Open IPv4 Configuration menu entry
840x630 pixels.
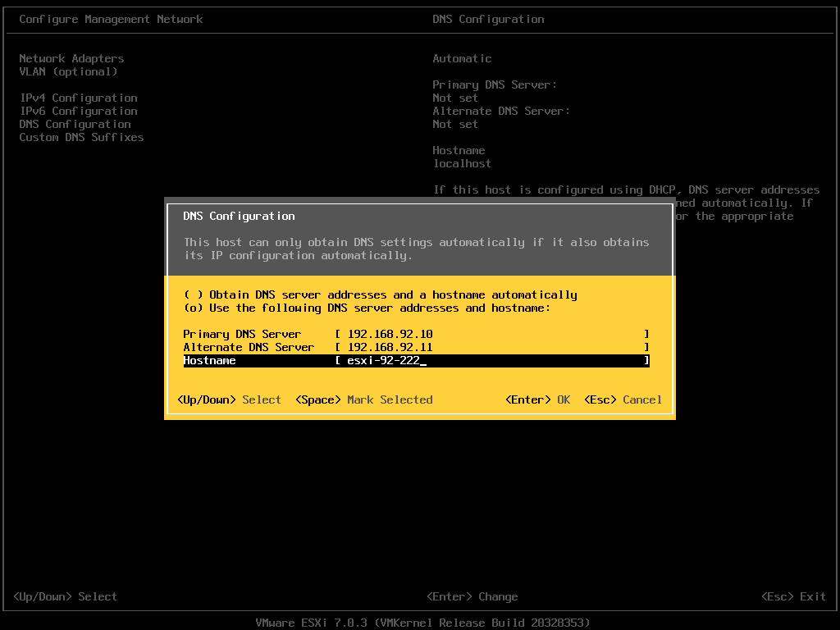pos(78,98)
